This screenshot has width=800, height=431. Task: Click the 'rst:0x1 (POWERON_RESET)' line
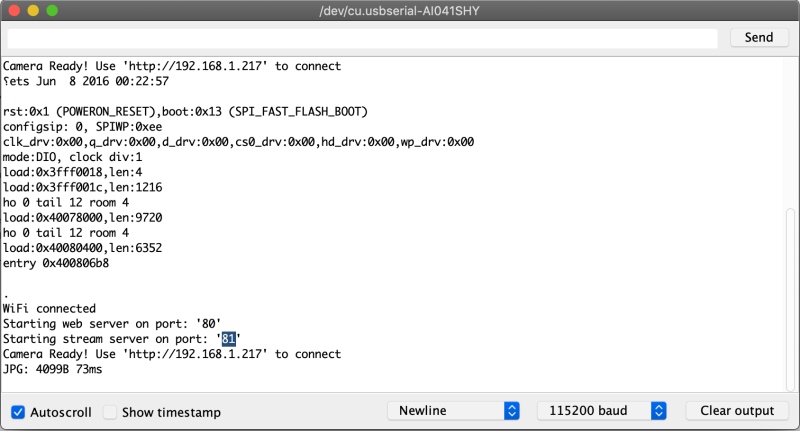pos(185,112)
